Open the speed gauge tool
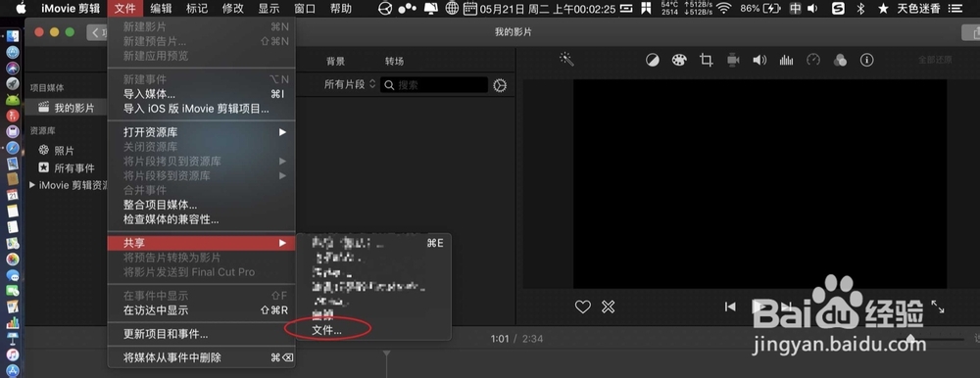 point(813,60)
